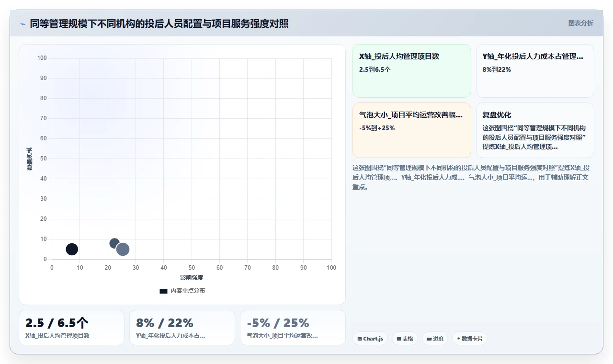Click the icon in the 进度 chip
This screenshot has width=613, height=364.
point(429,339)
